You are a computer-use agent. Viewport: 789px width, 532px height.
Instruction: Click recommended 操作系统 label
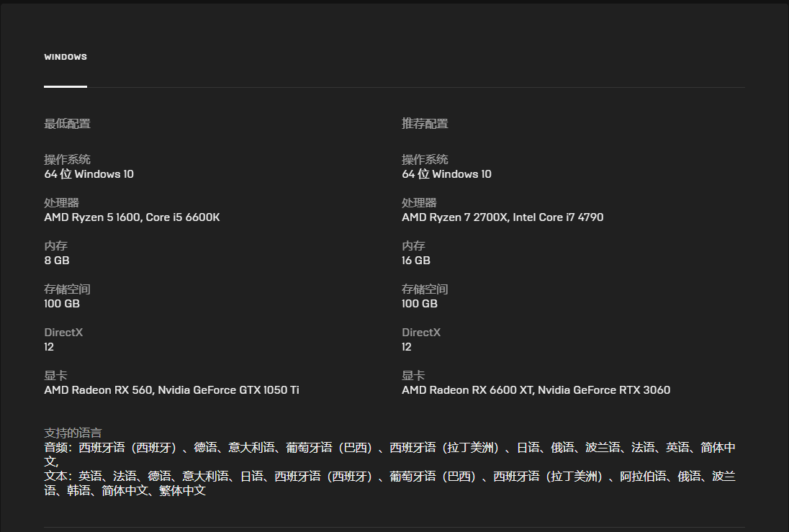click(425, 160)
